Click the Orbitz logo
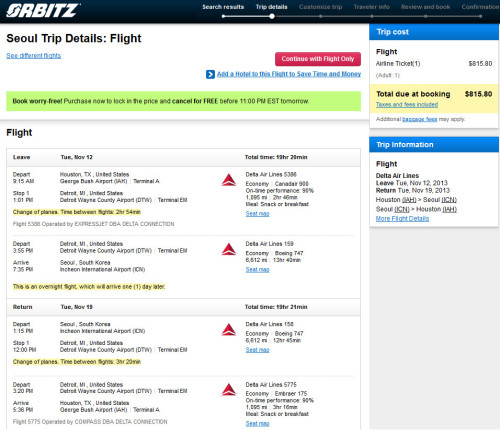The width and height of the screenshot is (500, 430). pos(43,10)
